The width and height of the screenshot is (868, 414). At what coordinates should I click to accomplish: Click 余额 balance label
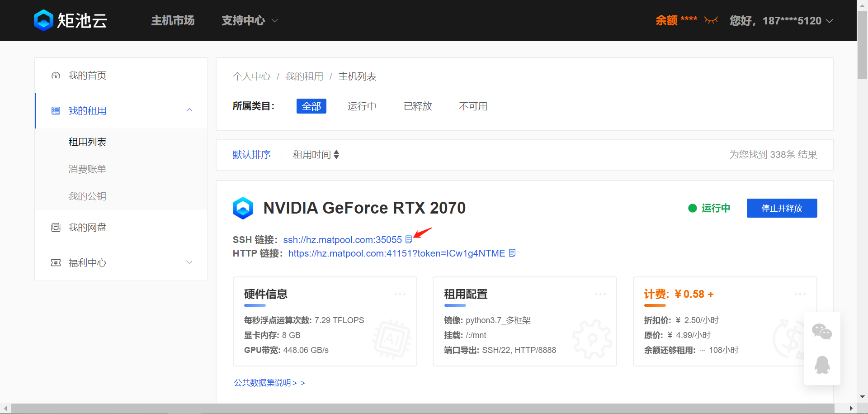(666, 20)
